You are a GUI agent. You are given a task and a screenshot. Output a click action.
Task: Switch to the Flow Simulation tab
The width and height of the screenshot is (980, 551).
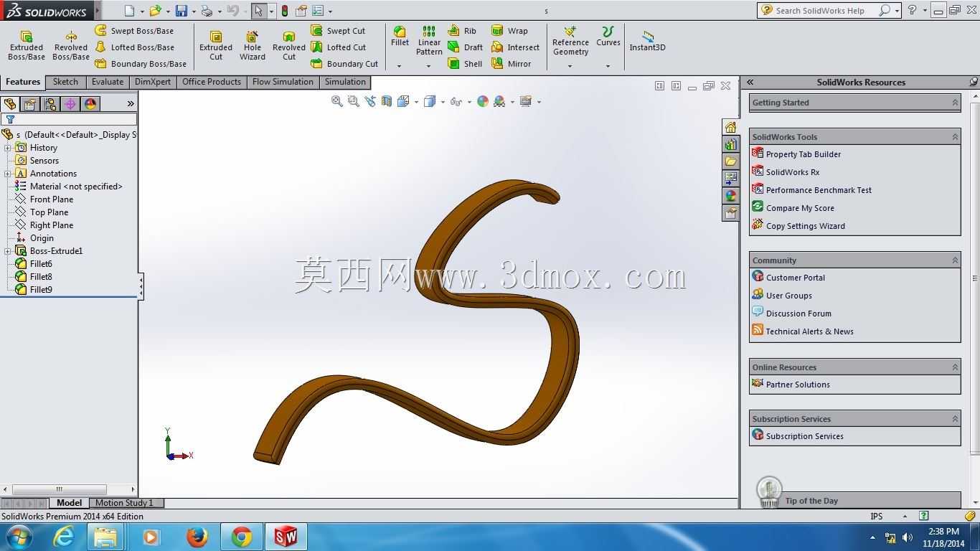pyautogui.click(x=283, y=82)
